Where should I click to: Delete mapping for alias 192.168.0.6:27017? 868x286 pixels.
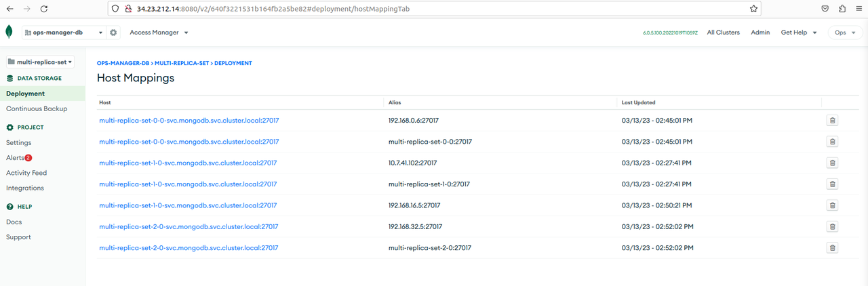[x=832, y=120]
